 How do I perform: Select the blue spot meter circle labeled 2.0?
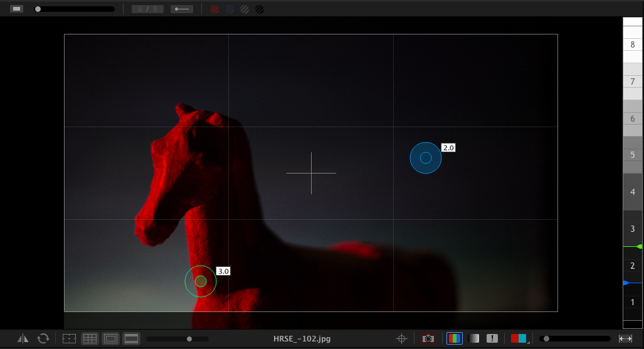point(426,158)
